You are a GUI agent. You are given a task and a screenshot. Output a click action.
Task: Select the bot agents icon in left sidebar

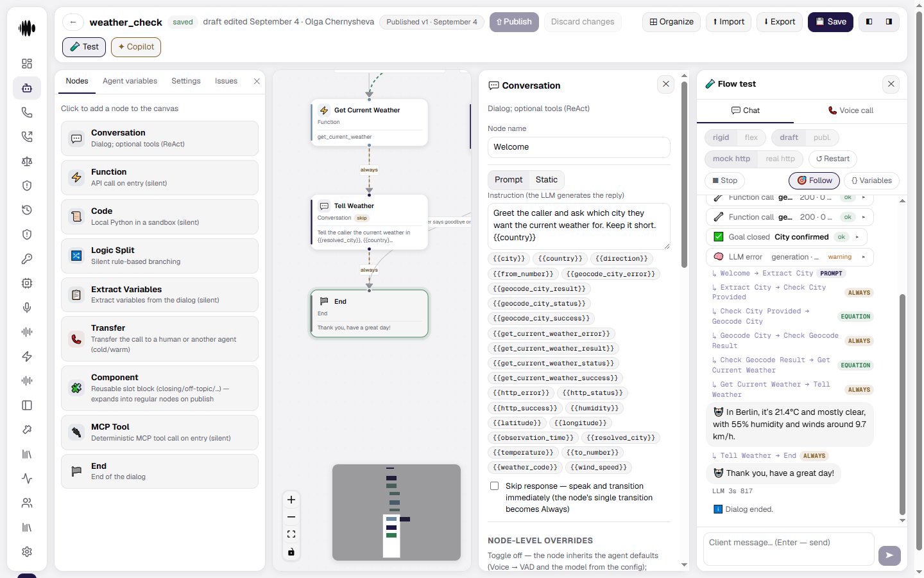tap(27, 88)
